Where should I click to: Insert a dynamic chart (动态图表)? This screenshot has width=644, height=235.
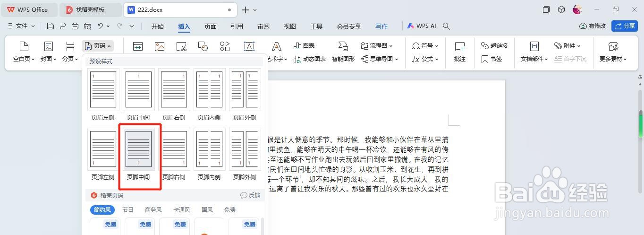coord(310,59)
